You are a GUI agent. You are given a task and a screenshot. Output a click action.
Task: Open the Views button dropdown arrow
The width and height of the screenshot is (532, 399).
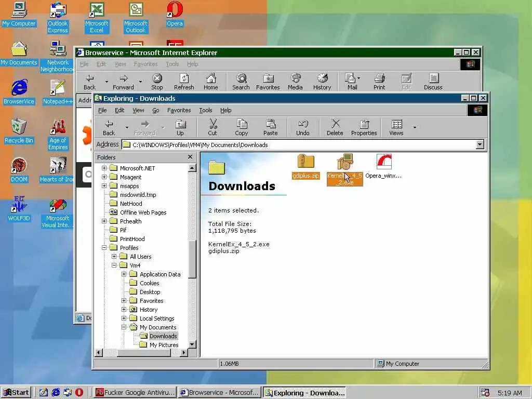point(415,127)
